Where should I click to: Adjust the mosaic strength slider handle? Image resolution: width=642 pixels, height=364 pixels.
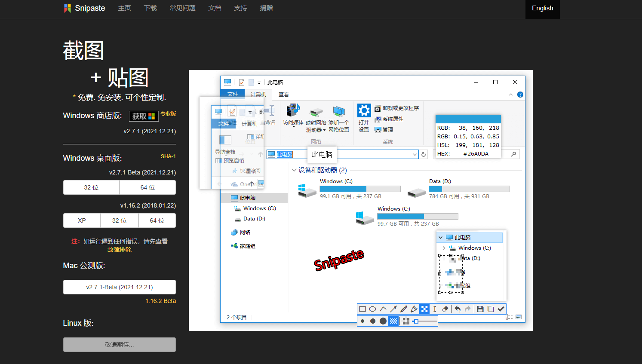415,321
